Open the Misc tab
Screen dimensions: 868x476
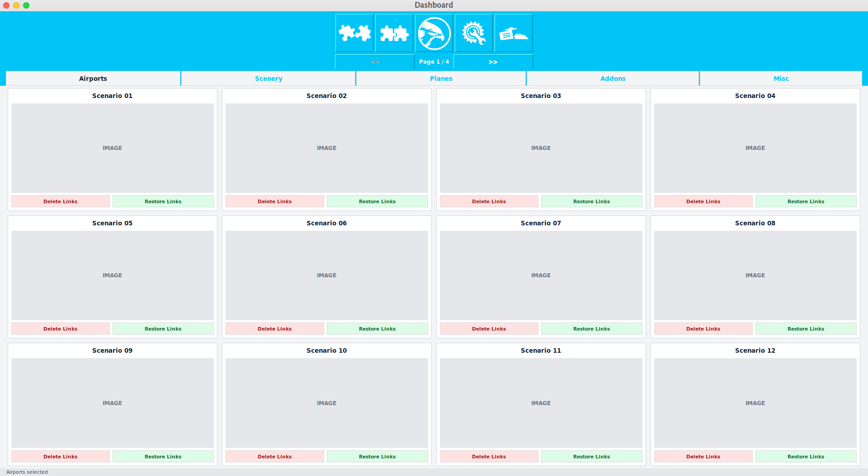click(x=781, y=79)
